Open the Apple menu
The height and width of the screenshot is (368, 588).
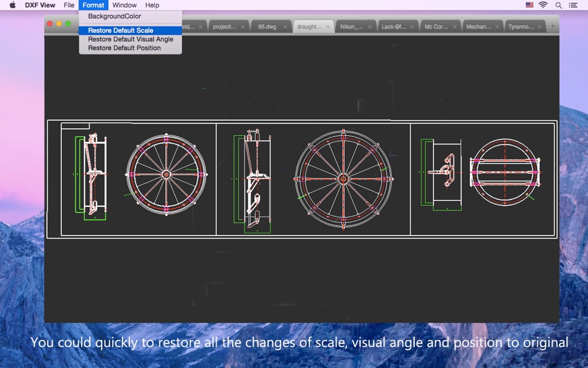coord(12,5)
